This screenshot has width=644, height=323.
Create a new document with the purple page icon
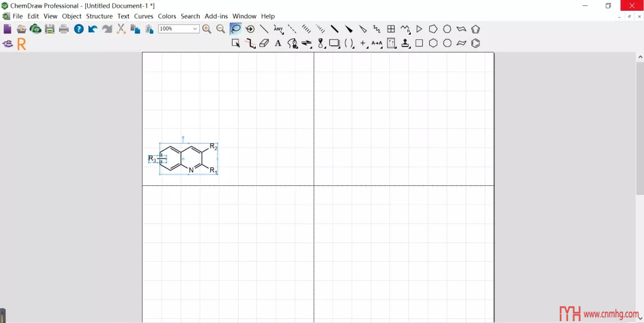point(7,29)
